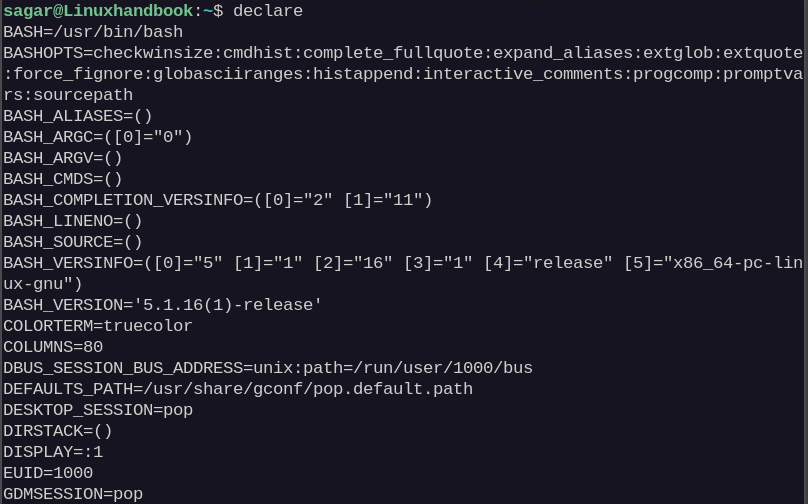Click the BASH_VERSINFO array line
This screenshot has height=504, width=808.
coord(403,273)
